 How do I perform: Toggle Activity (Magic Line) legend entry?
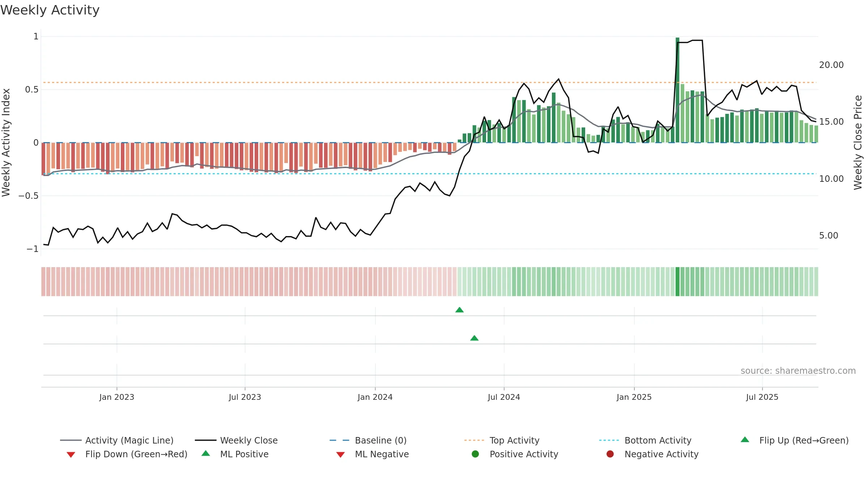click(x=117, y=440)
